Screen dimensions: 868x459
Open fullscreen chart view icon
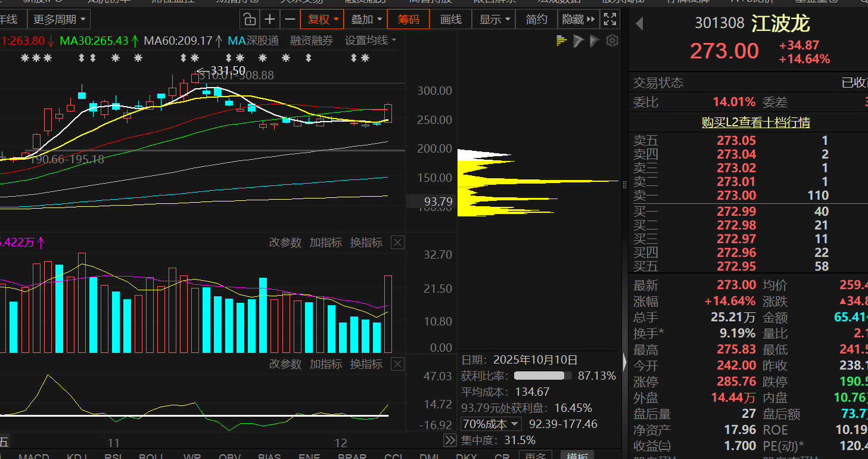[x=609, y=19]
